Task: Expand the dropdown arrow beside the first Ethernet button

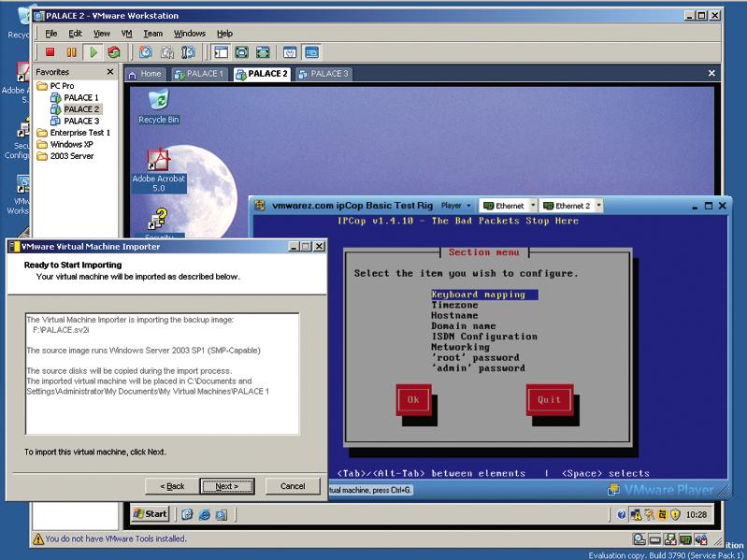Action: click(x=533, y=206)
